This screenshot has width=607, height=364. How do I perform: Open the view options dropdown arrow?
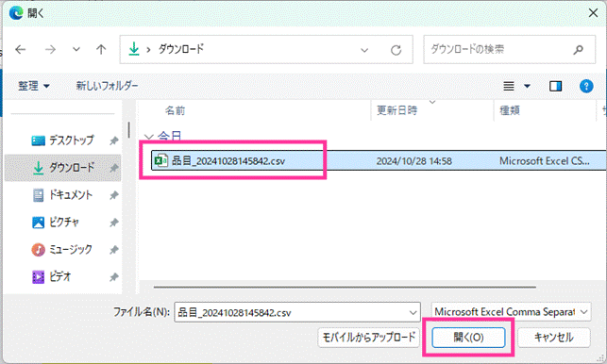click(x=527, y=86)
